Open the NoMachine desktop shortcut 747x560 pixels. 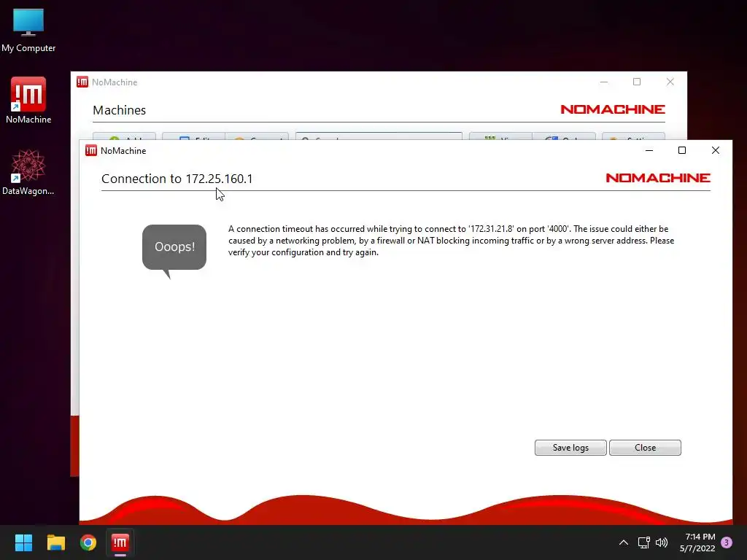pos(28,101)
